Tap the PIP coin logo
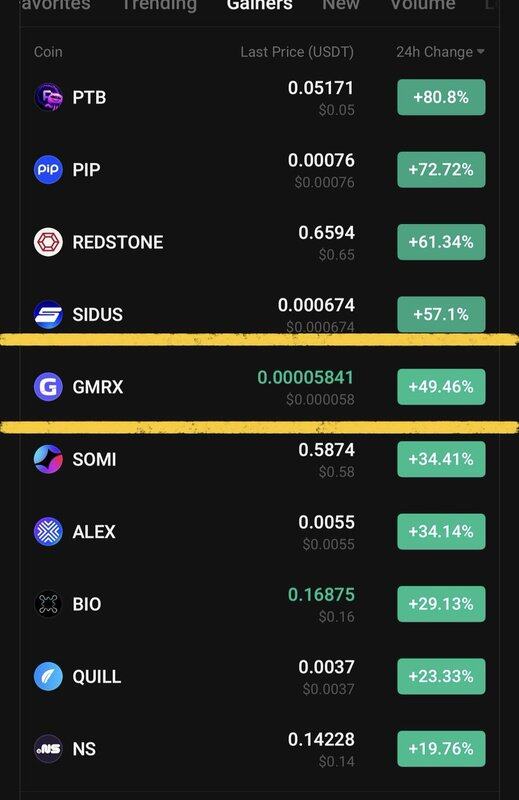Viewport: 519px width, 800px height. click(x=48, y=169)
